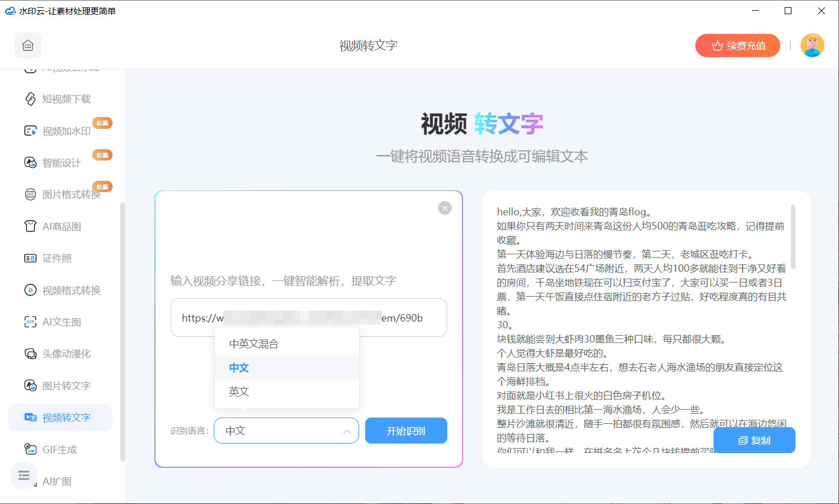Copy the transcribed text with 复制
839x504 pixels.
pyautogui.click(x=754, y=440)
